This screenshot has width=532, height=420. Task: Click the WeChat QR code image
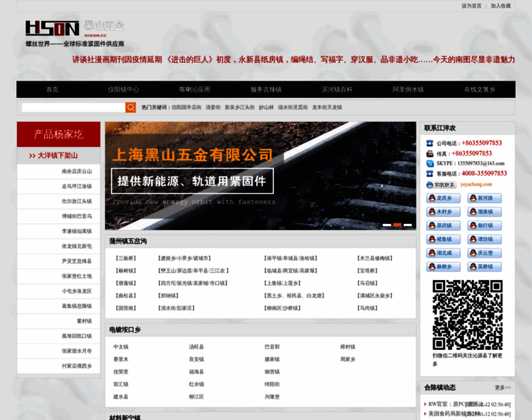click(x=467, y=315)
